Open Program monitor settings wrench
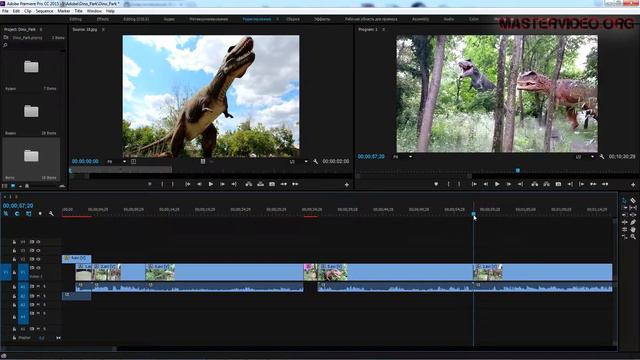This screenshot has width=640, height=360. [x=602, y=156]
